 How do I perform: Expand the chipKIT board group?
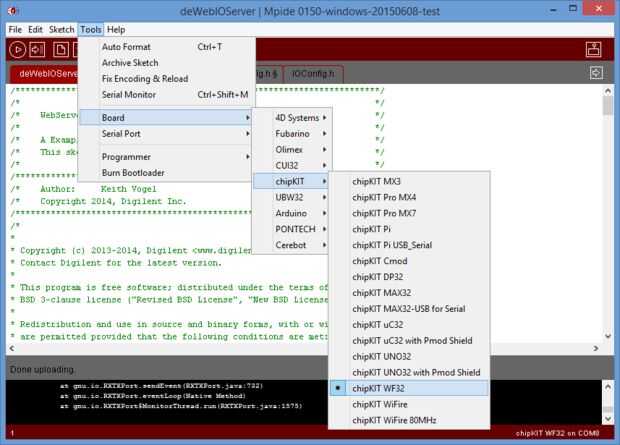291,181
